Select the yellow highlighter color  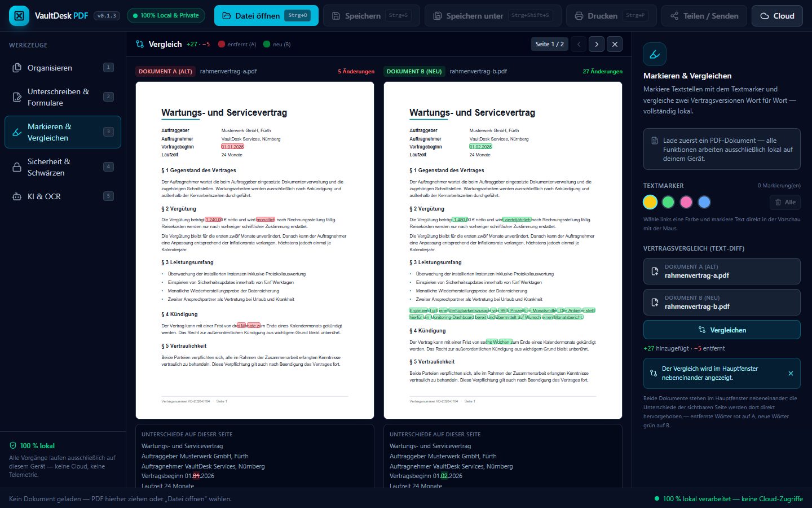tap(650, 202)
